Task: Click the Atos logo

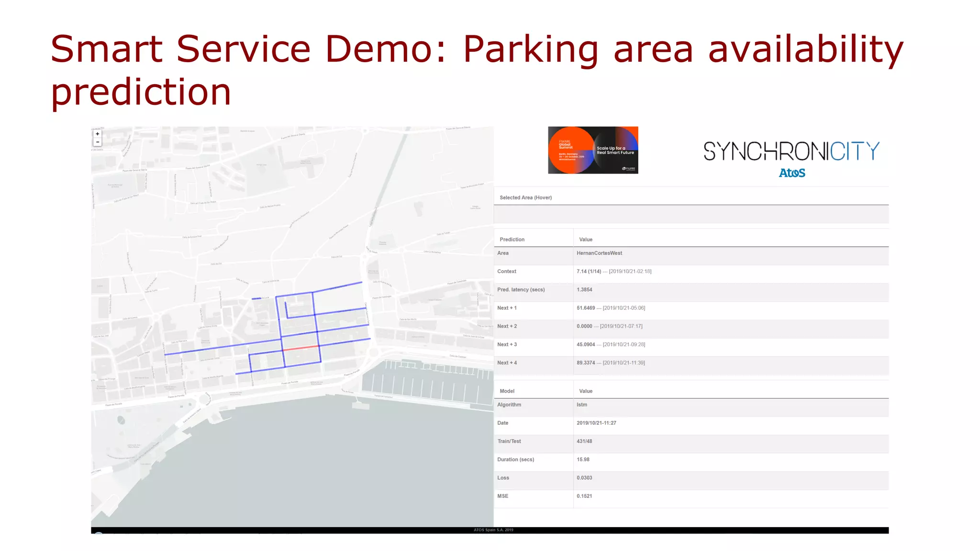Action: tap(792, 173)
